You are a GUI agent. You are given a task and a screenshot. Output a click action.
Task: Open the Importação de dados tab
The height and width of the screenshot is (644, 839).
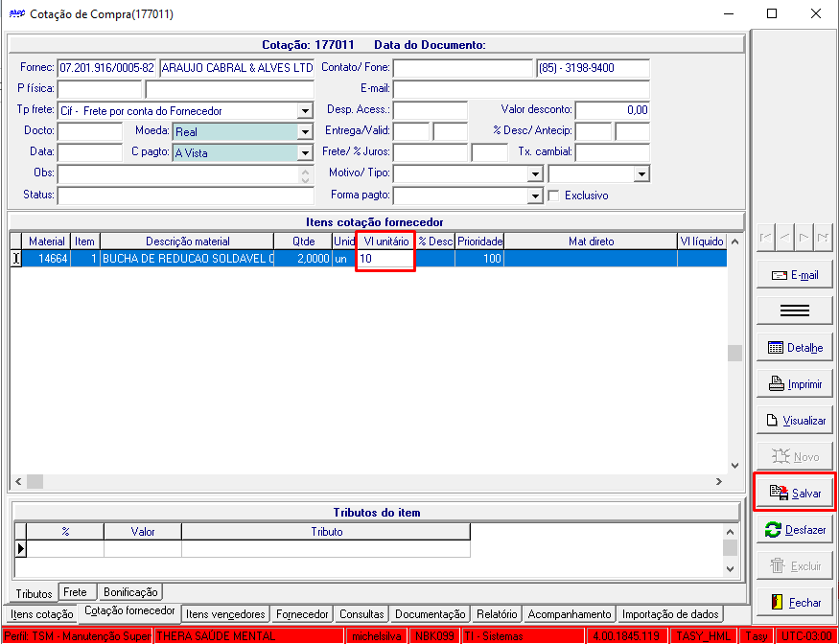click(670, 614)
